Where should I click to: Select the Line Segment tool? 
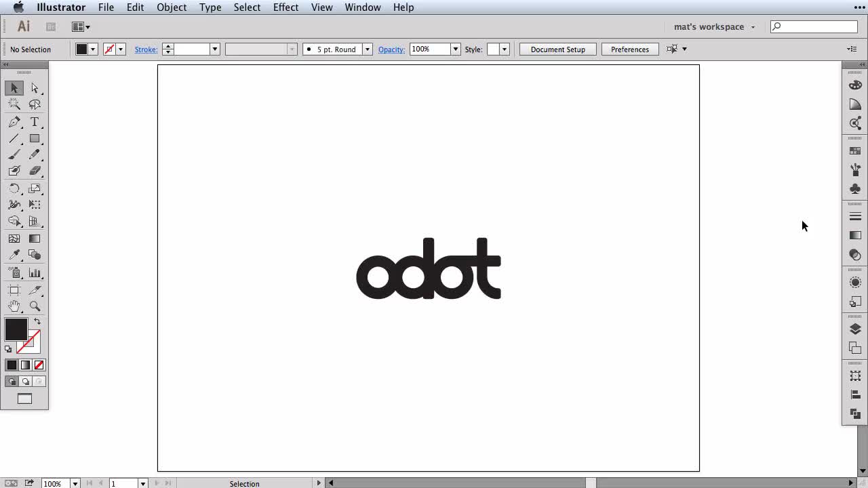point(14,138)
